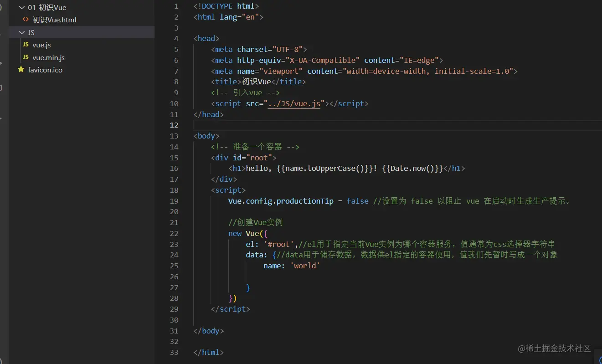602x364 pixels.
Task: Click the {{Date.now()}} interpolation
Action: (x=412, y=169)
